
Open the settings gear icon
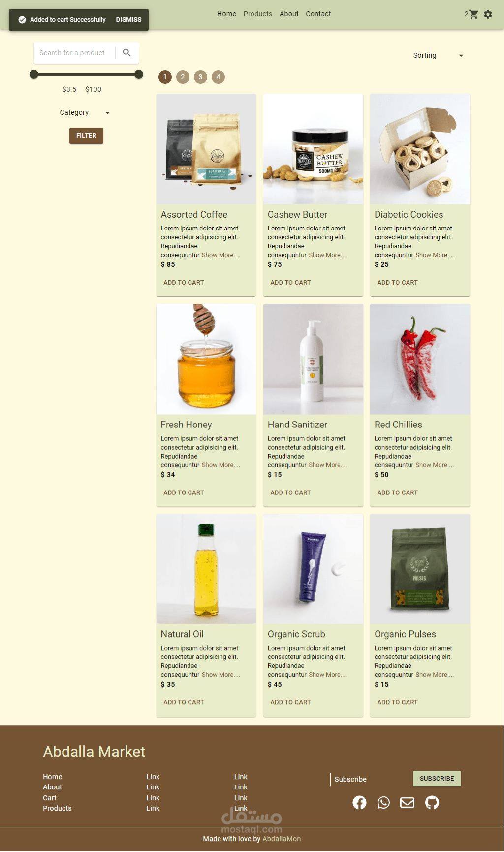pyautogui.click(x=488, y=14)
